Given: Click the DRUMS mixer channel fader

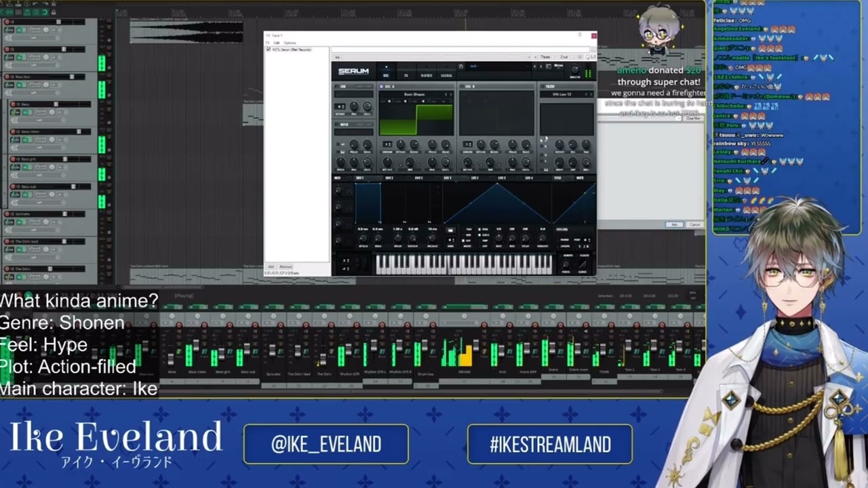Looking at the screenshot, I should pos(476,345).
